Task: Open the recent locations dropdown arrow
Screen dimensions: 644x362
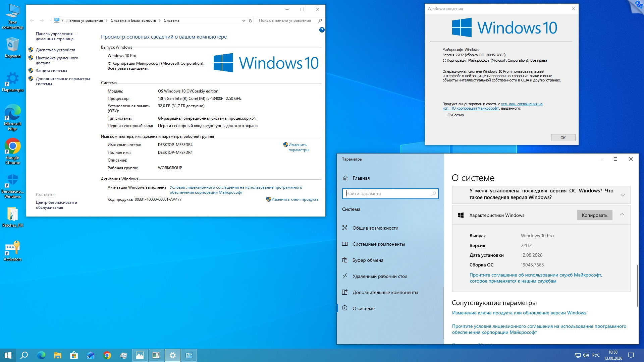Action: coord(50,20)
